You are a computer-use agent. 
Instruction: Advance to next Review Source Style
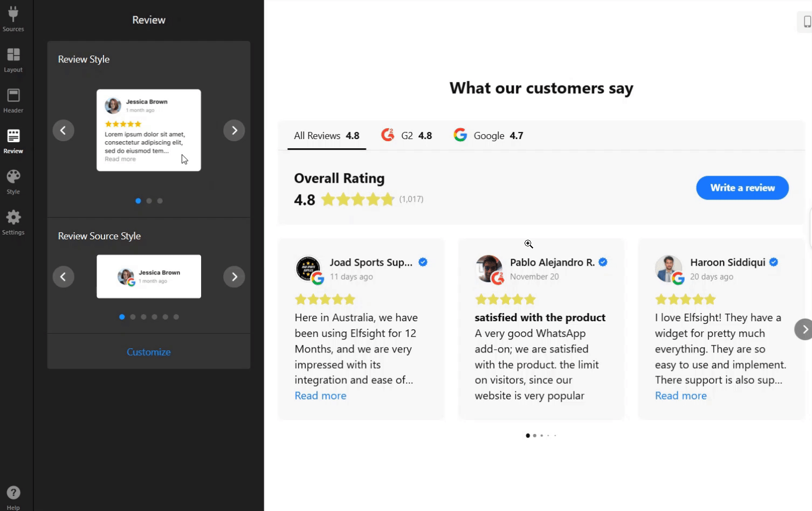click(234, 277)
